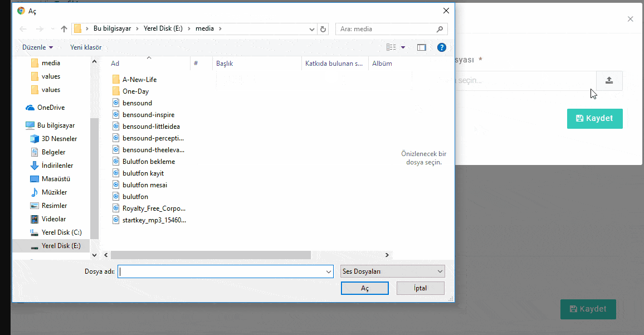Open the One-Day folder

[130, 91]
